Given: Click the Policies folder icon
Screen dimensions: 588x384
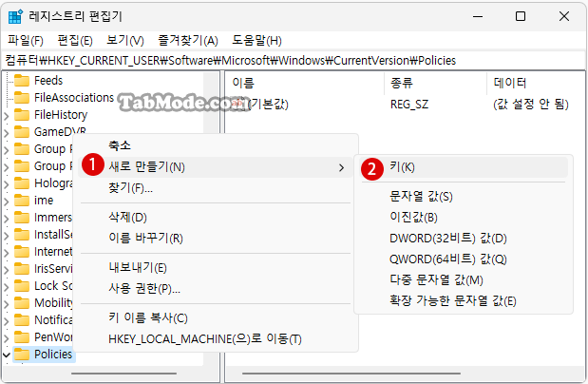Looking at the screenshot, I should point(22,355).
